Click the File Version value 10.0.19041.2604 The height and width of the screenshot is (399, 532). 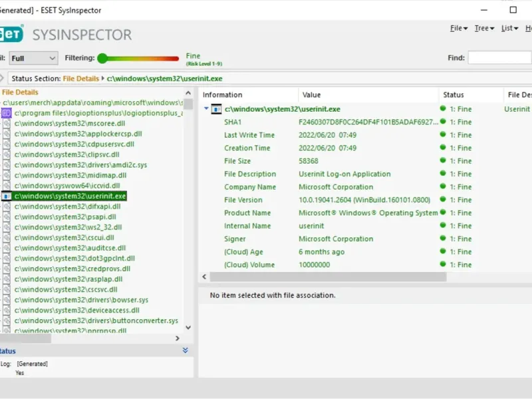click(x=364, y=200)
